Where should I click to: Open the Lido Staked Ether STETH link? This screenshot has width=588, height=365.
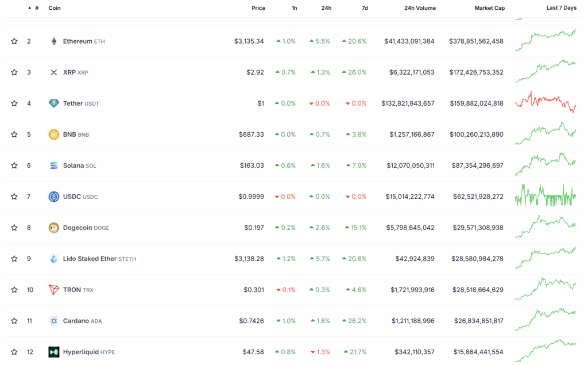coord(99,259)
